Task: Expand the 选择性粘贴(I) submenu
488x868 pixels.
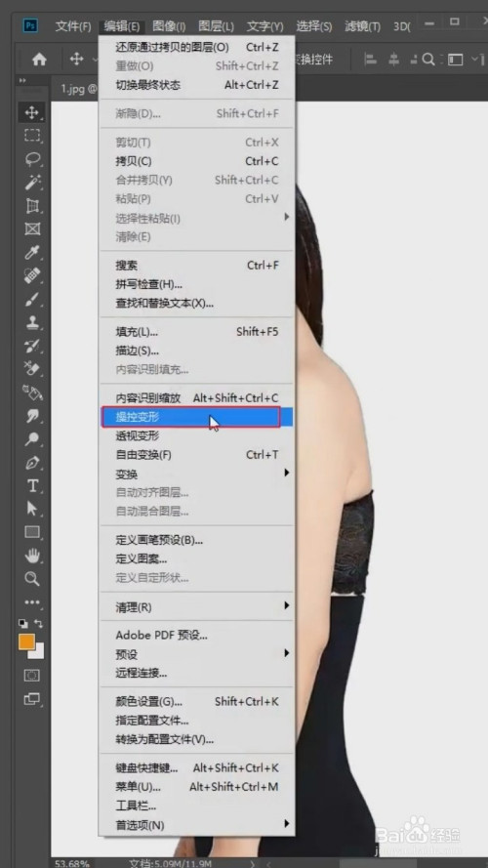Action: pyautogui.click(x=196, y=218)
